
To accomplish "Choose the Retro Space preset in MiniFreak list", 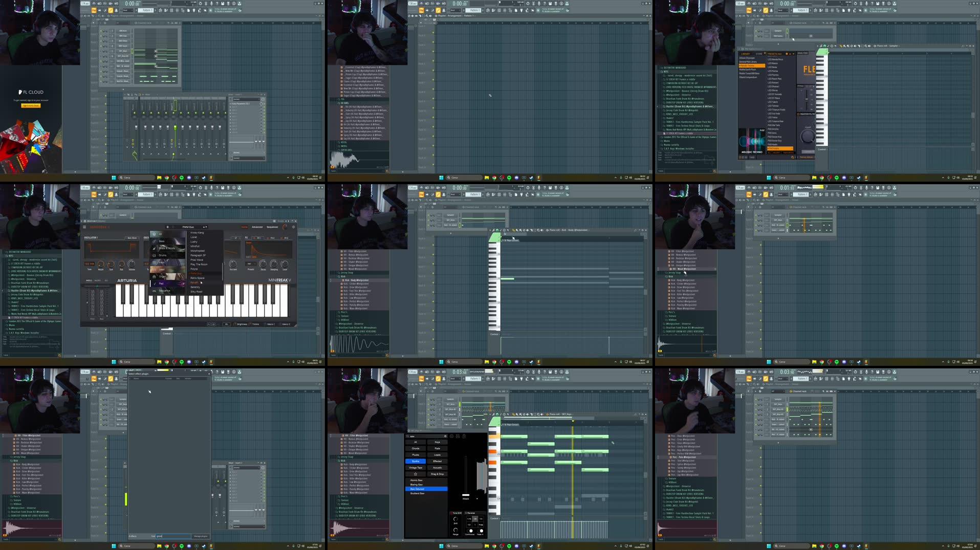I will 198,278.
